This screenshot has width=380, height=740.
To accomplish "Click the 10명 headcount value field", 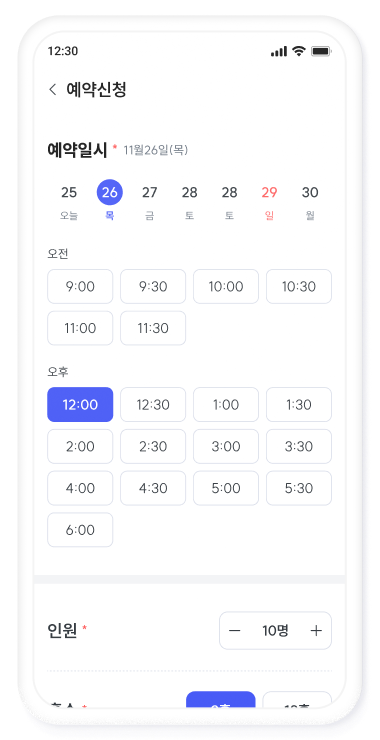I will pos(275,631).
